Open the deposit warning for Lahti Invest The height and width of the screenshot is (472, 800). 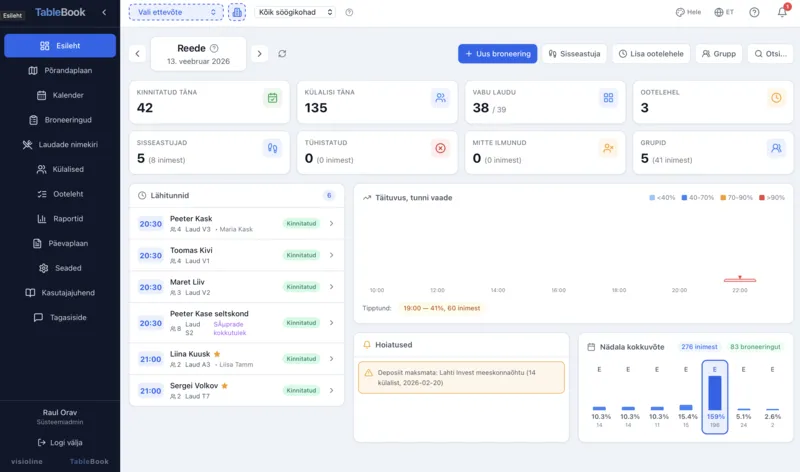tap(460, 376)
